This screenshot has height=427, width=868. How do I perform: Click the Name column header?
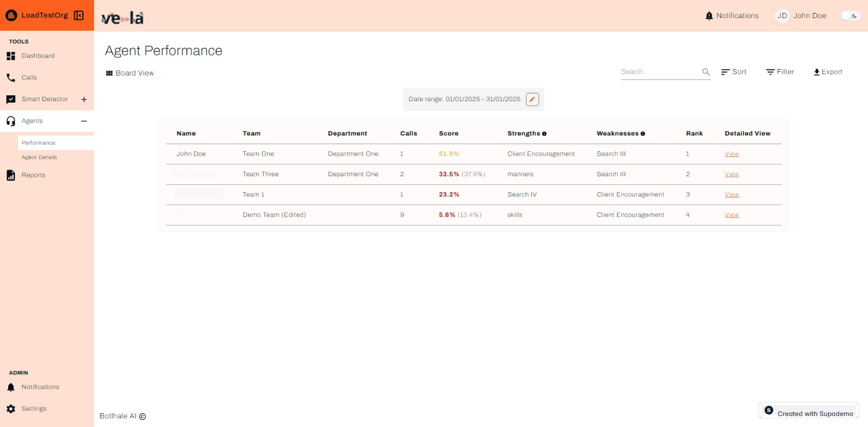[x=186, y=133]
